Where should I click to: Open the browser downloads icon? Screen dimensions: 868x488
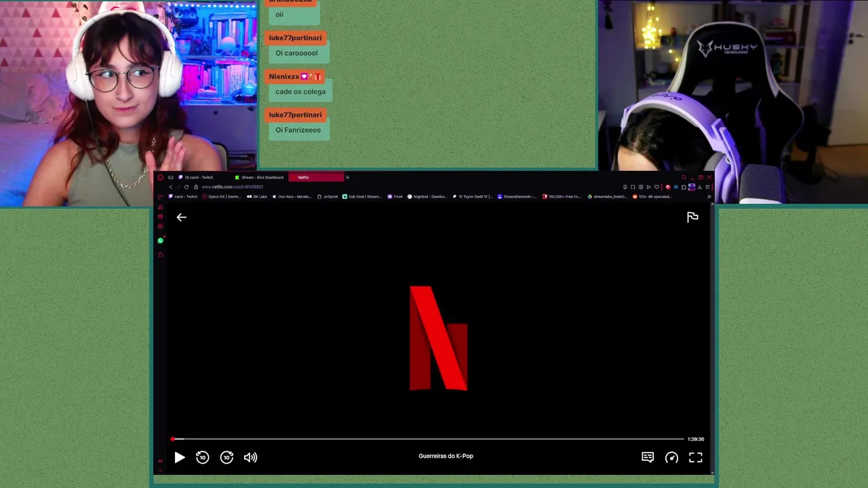699,187
